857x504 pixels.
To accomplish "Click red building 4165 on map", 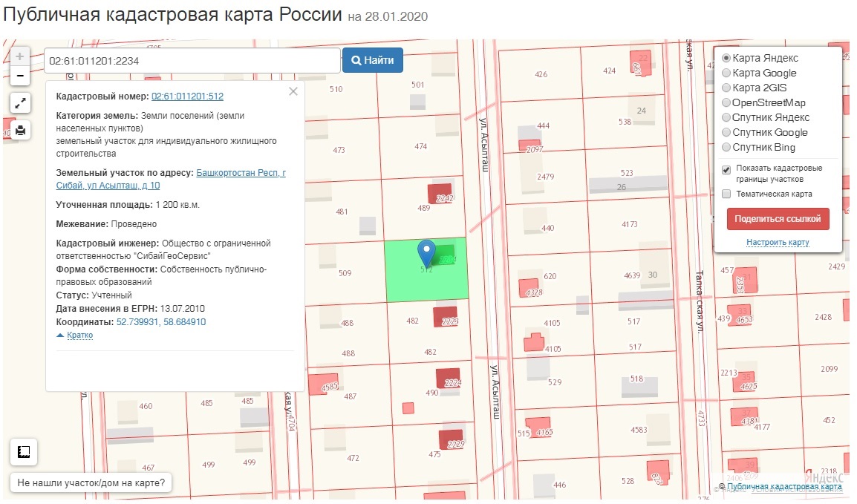I will point(538,427).
